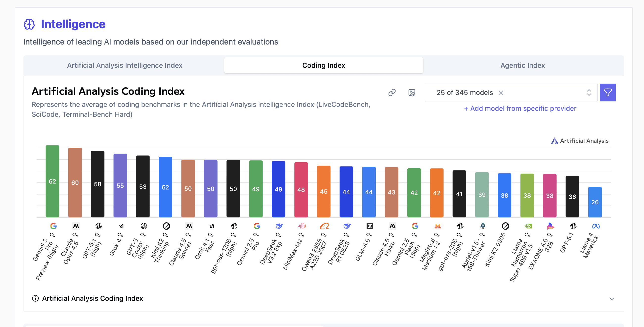
Task: Click the Anthropic logo under Claude Opus 4.5
Action: coord(76,226)
